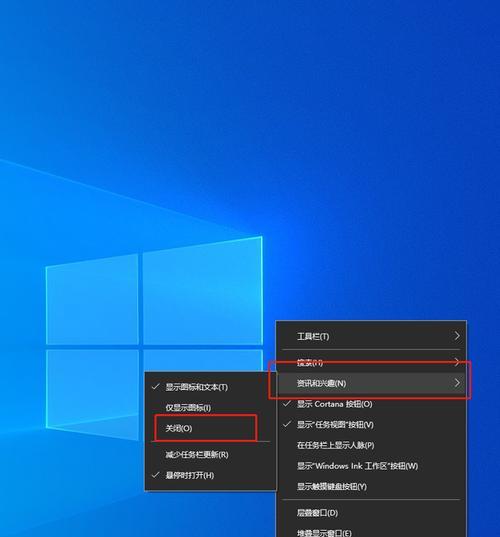This screenshot has width=500, height=537.
Task: Select 仅显示图标(I) option
Action: (210, 408)
